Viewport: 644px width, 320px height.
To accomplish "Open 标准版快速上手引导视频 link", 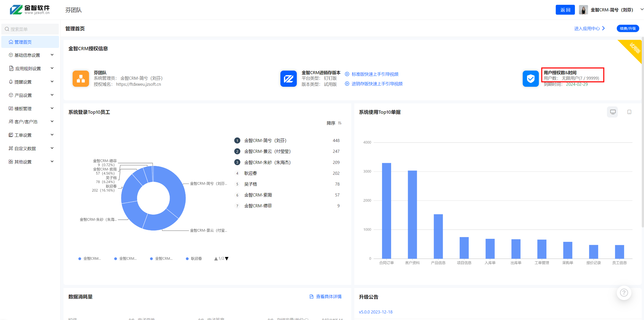I will click(375, 74).
